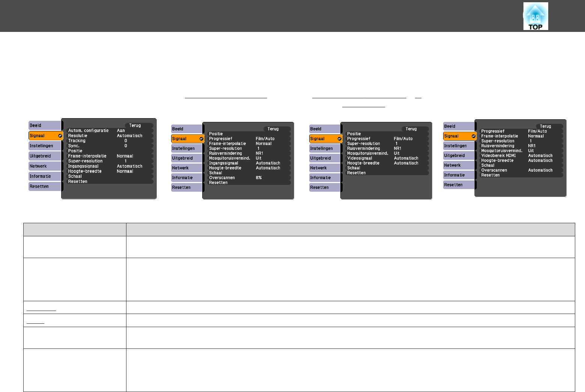Open Informatie tab beside the Videosignaal menu

325,177
